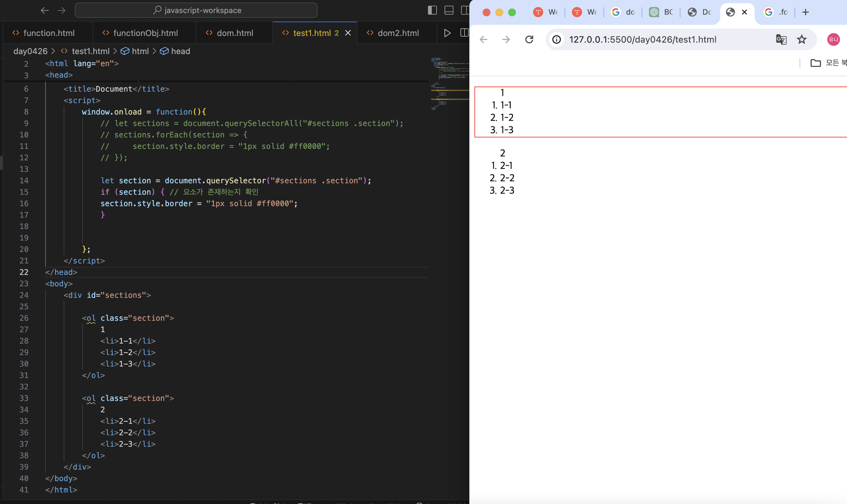Open a new browser tab
The height and width of the screenshot is (504, 847).
[x=805, y=12]
